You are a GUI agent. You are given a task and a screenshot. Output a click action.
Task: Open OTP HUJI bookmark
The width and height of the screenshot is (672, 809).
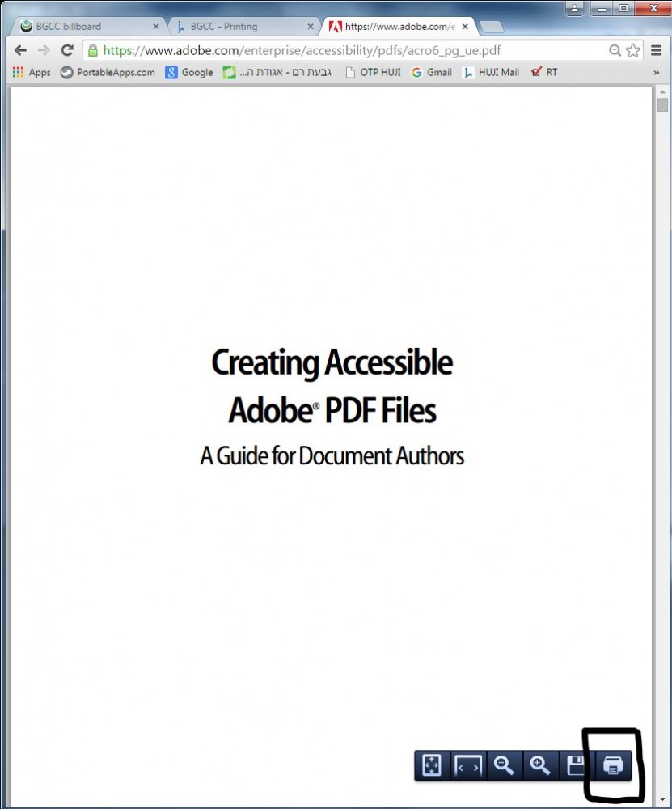[x=373, y=72]
